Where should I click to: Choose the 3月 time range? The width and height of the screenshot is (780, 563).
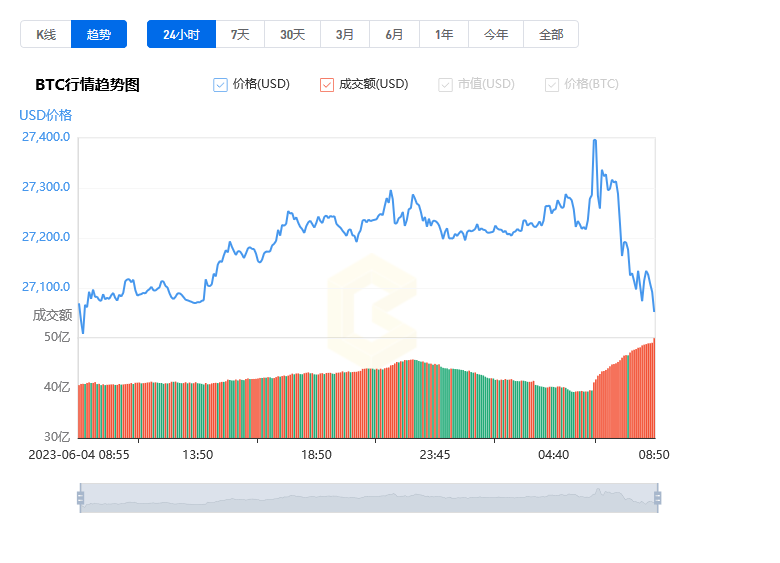click(345, 34)
